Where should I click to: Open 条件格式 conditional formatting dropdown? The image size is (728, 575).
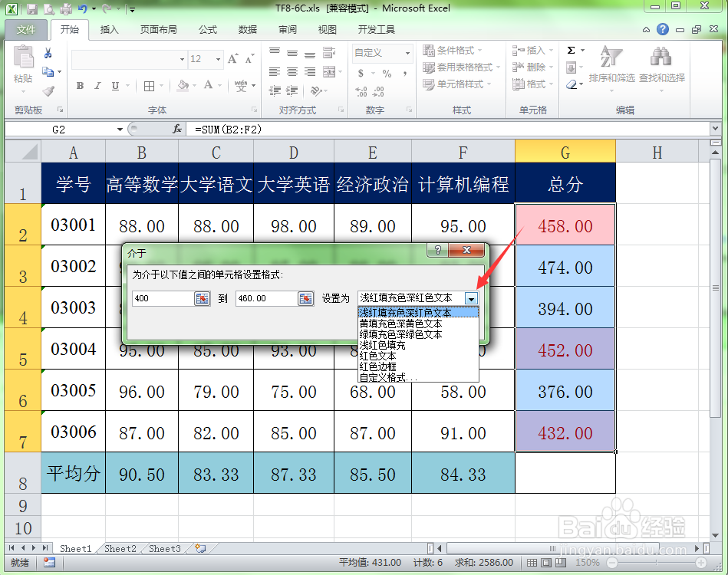453,50
